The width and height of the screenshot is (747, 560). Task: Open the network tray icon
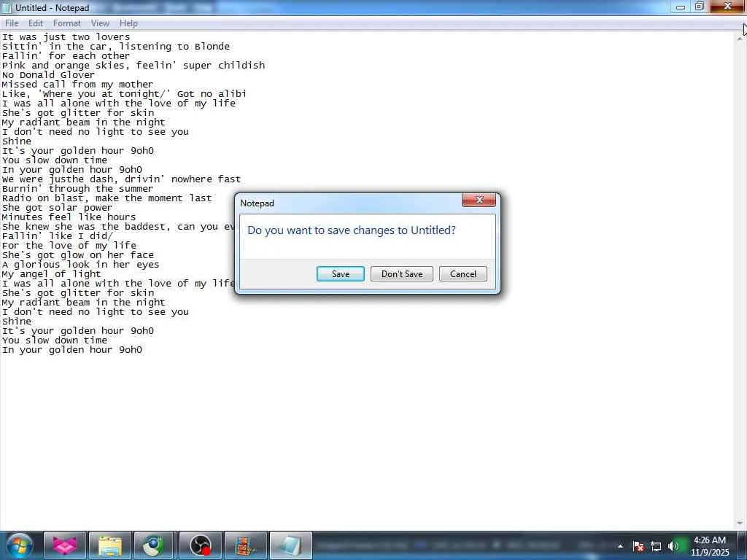pos(656,546)
